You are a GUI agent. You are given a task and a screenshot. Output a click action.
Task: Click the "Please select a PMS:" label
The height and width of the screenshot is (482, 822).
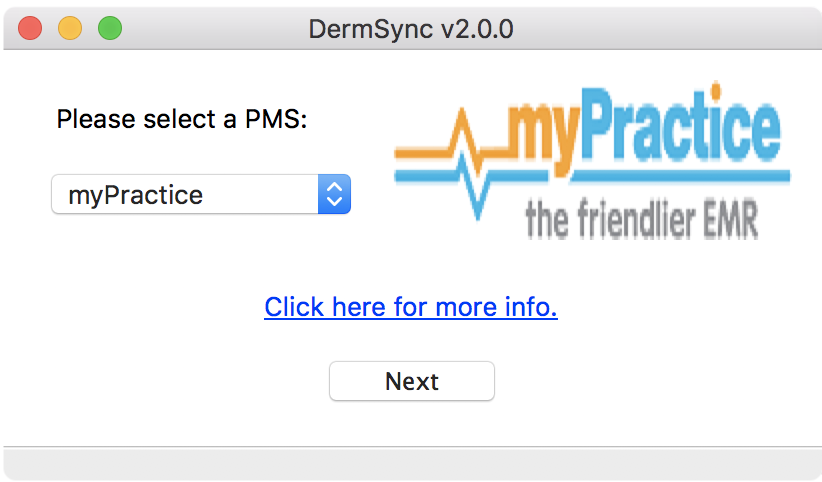tap(181, 120)
